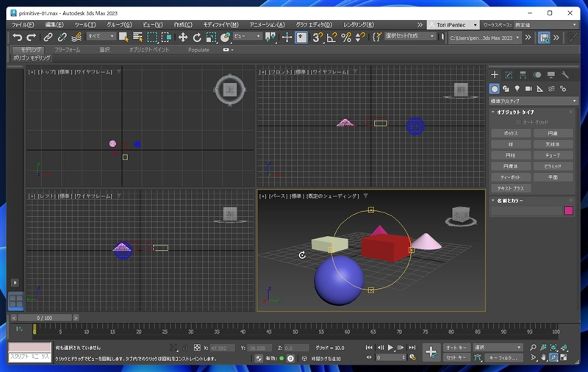Image resolution: width=588 pixels, height=372 pixels.
Task: Click the Bind to Space Warp icon
Action: pos(76,37)
